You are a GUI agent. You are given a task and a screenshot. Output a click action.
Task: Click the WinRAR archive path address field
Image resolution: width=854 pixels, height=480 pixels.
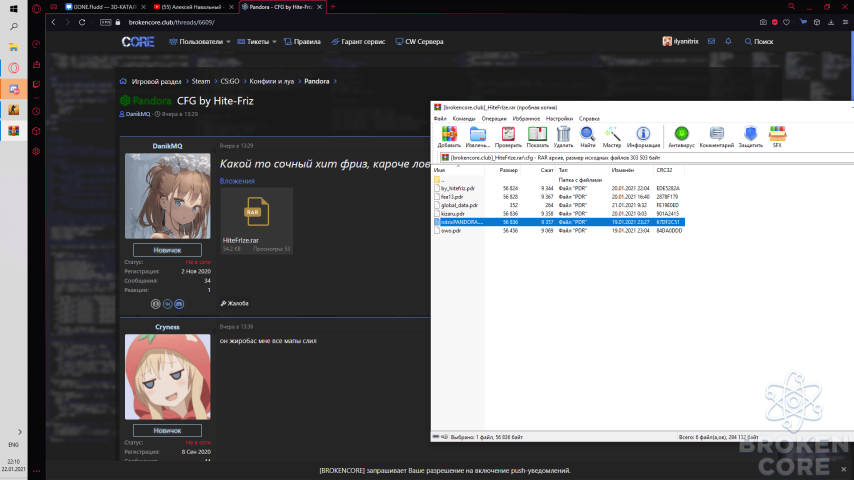tap(646, 157)
